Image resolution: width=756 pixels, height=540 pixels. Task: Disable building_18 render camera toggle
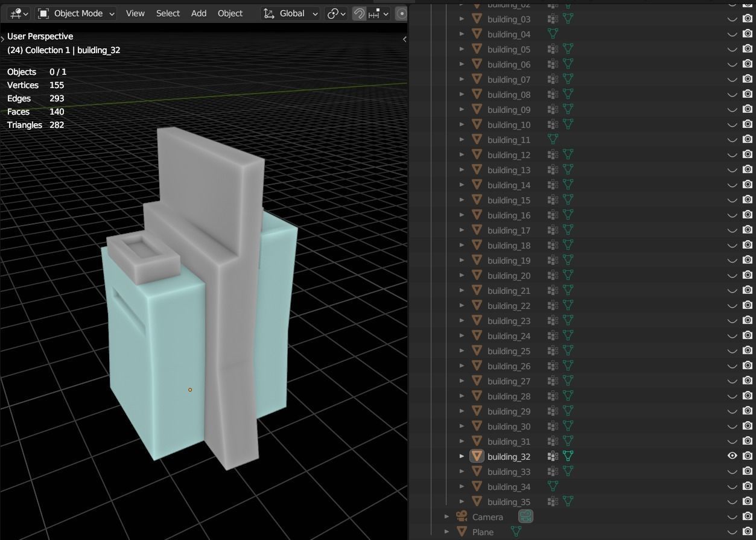[x=747, y=245]
